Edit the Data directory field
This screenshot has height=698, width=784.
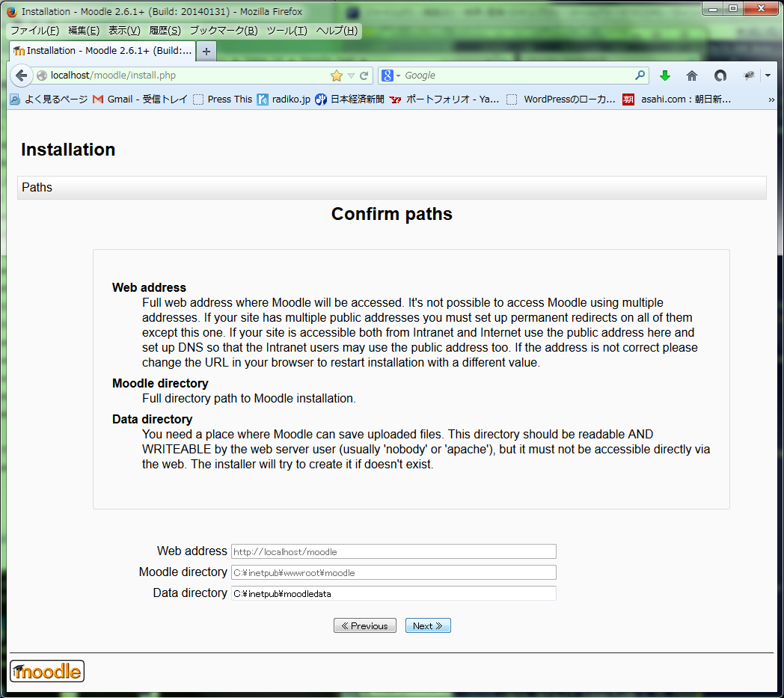coord(393,593)
